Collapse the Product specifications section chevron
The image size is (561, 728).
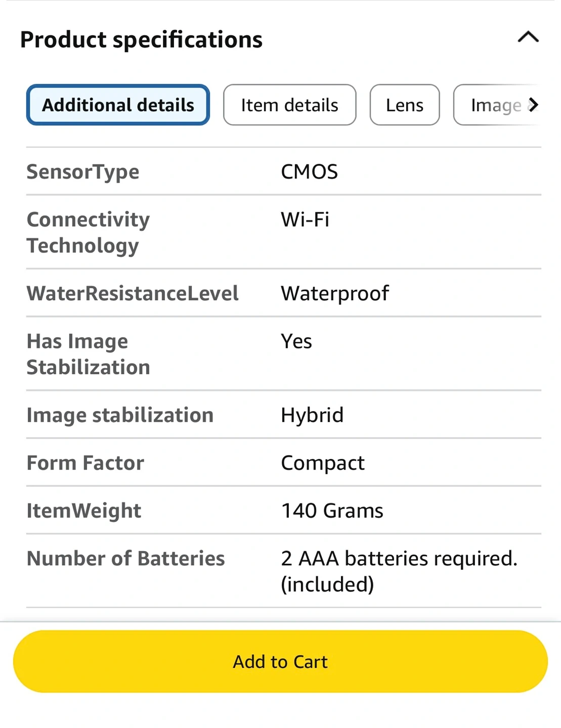[528, 38]
